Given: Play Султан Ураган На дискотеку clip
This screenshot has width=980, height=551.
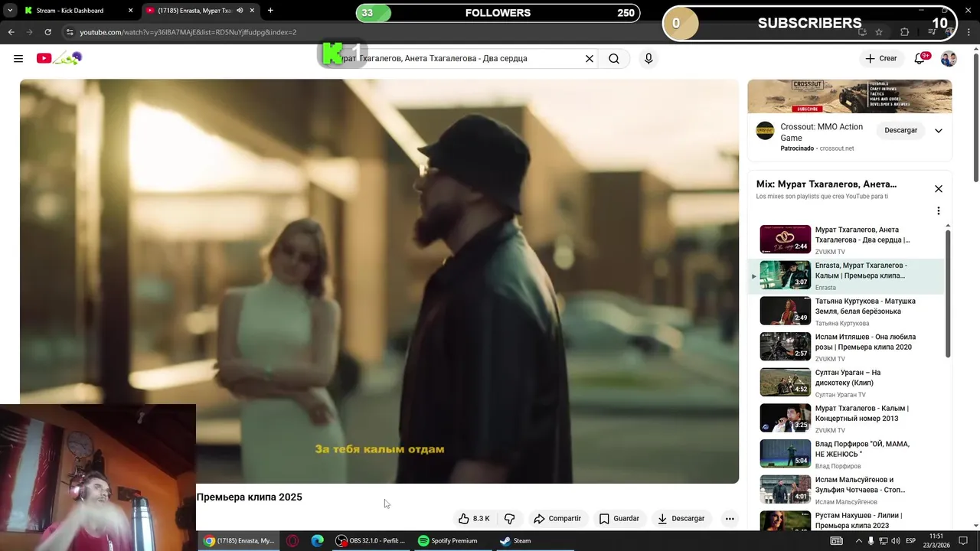Looking at the screenshot, I should point(846,383).
